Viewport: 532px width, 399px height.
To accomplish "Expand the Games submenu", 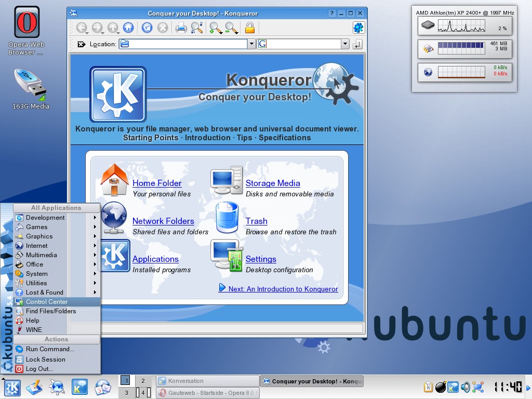I will point(57,227).
